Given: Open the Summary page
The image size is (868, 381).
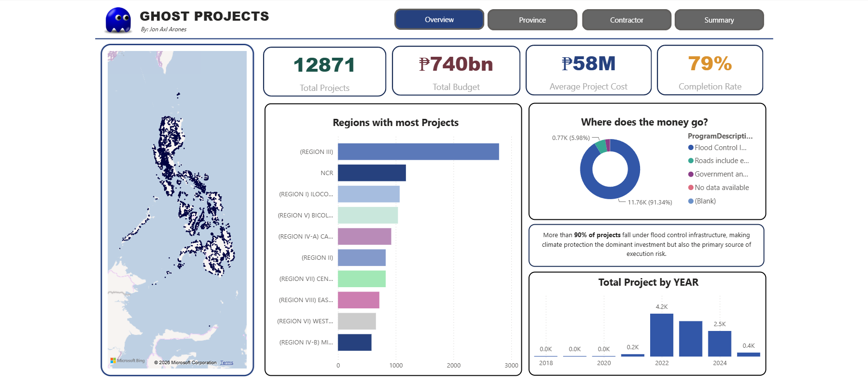Looking at the screenshot, I should coord(719,20).
